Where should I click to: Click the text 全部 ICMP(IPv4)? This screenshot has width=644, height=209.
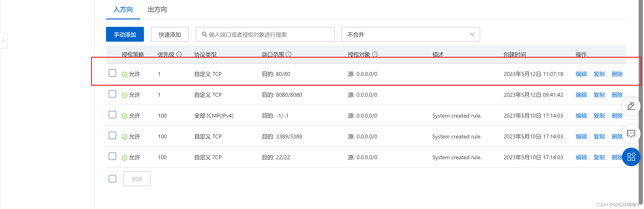214,115
